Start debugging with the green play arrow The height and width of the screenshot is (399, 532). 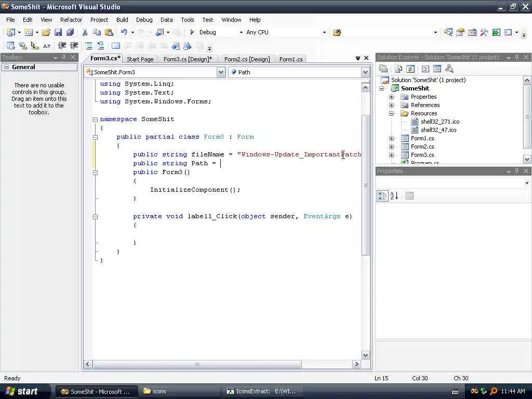[192, 32]
